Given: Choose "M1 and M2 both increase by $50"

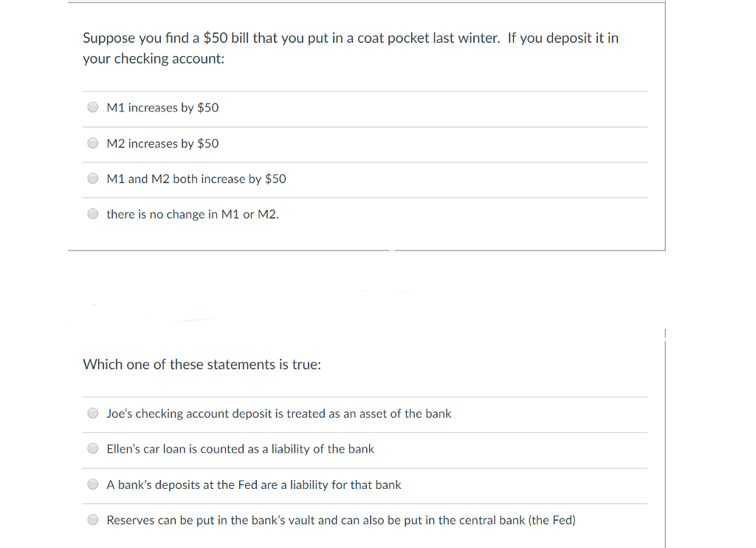Looking at the screenshot, I should (x=196, y=178).
